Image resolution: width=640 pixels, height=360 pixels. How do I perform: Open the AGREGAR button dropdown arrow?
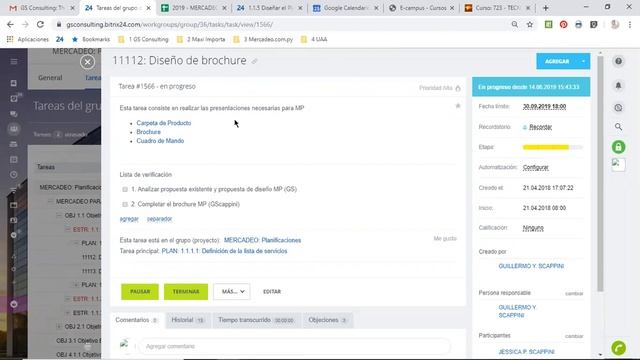click(x=583, y=61)
